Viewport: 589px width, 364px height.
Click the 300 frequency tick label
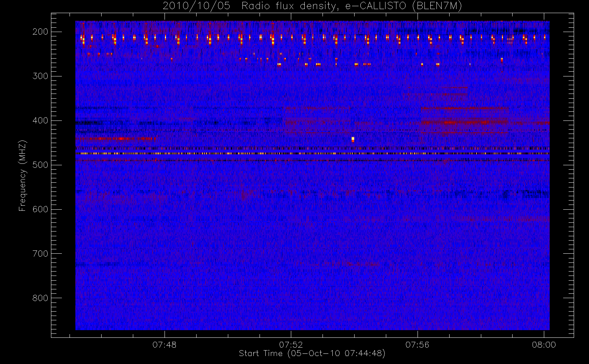[40, 76]
